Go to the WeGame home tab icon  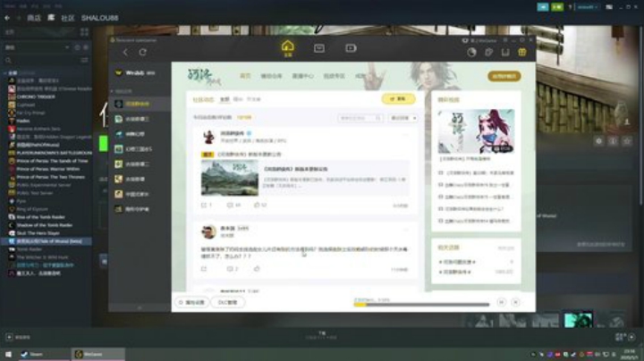coord(287,48)
